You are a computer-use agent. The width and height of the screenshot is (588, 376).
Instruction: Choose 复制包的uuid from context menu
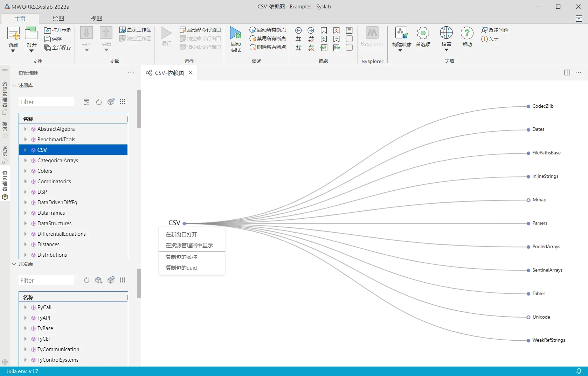click(x=192, y=268)
